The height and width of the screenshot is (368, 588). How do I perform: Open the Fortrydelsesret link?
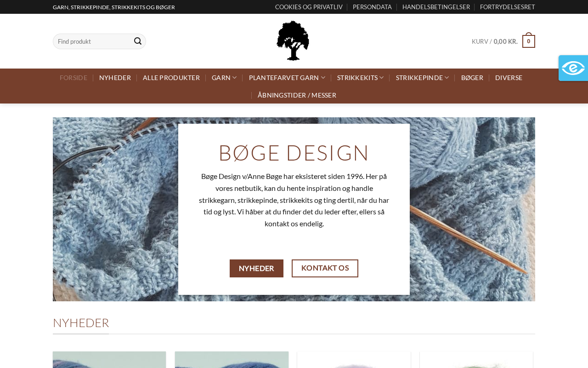point(507,7)
